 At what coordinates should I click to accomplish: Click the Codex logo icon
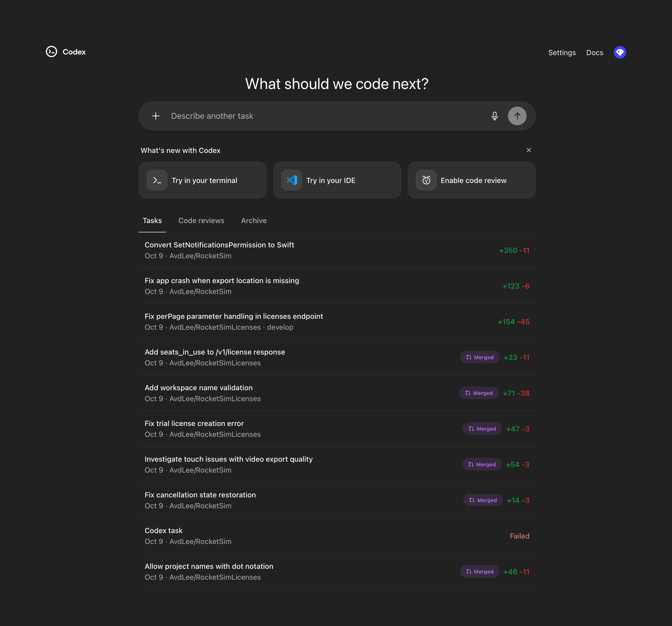click(52, 52)
